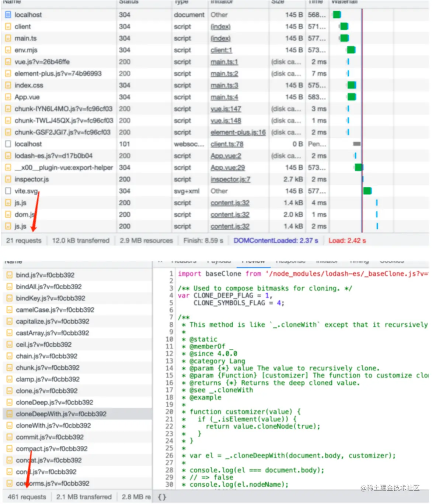Click the green waterfall bar in the vite.svg row
The width and height of the screenshot is (432, 504).
[367, 191]
